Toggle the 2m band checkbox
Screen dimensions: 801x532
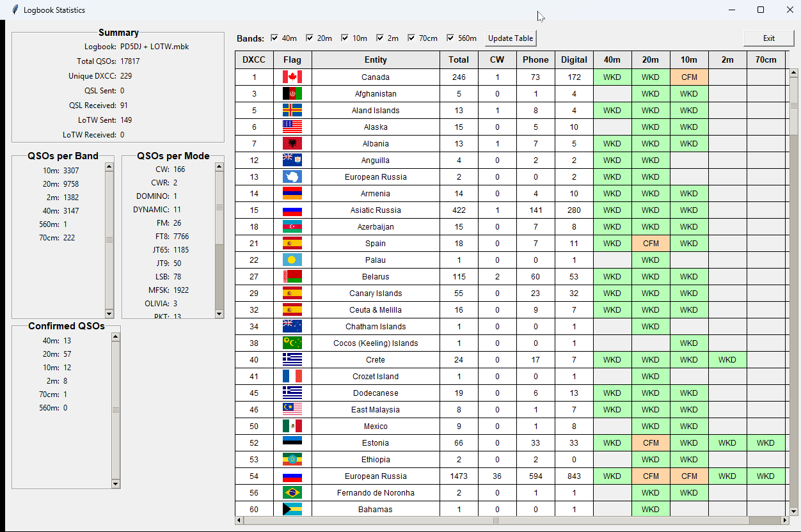[380, 38]
